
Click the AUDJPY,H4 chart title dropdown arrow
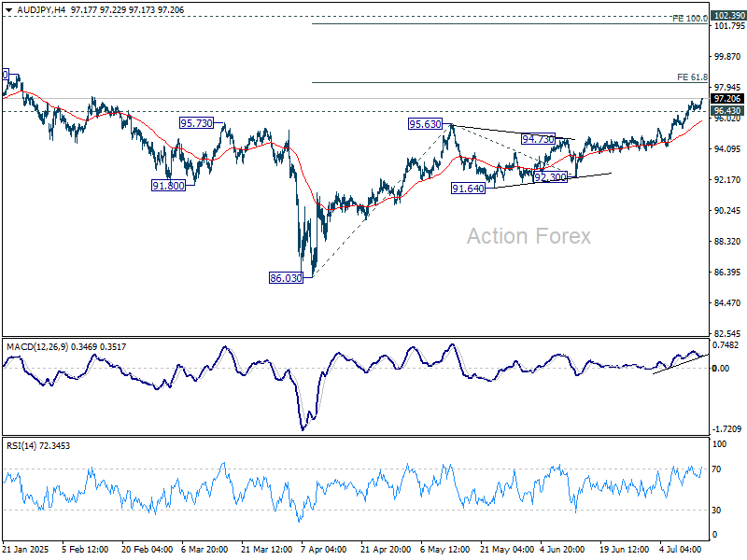[x=9, y=10]
